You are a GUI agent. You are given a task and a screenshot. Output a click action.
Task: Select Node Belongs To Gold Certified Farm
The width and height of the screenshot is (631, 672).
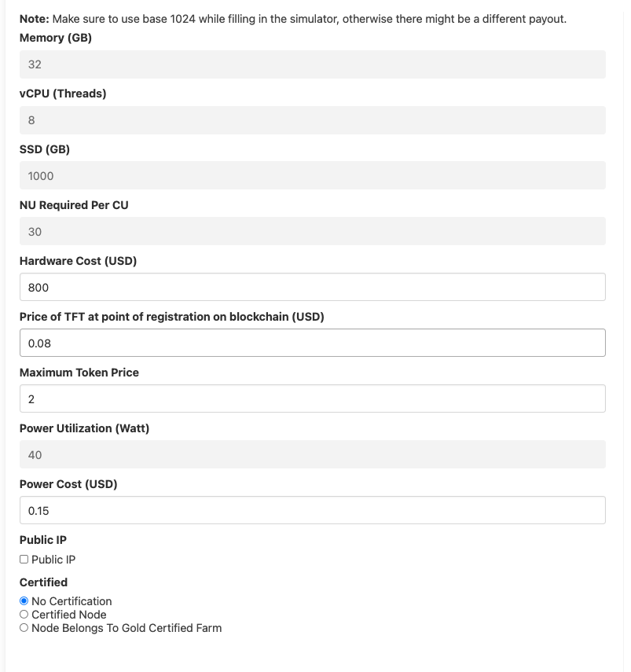coord(24,628)
